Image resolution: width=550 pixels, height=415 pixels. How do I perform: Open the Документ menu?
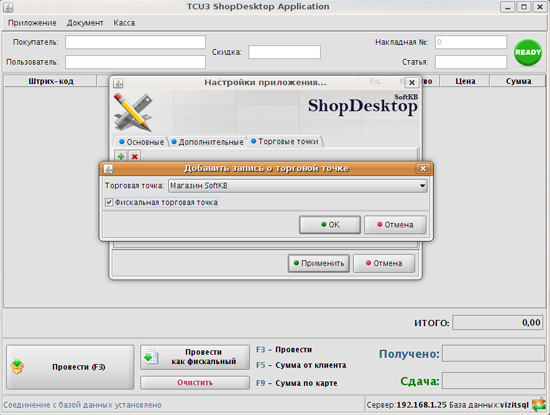(x=85, y=23)
